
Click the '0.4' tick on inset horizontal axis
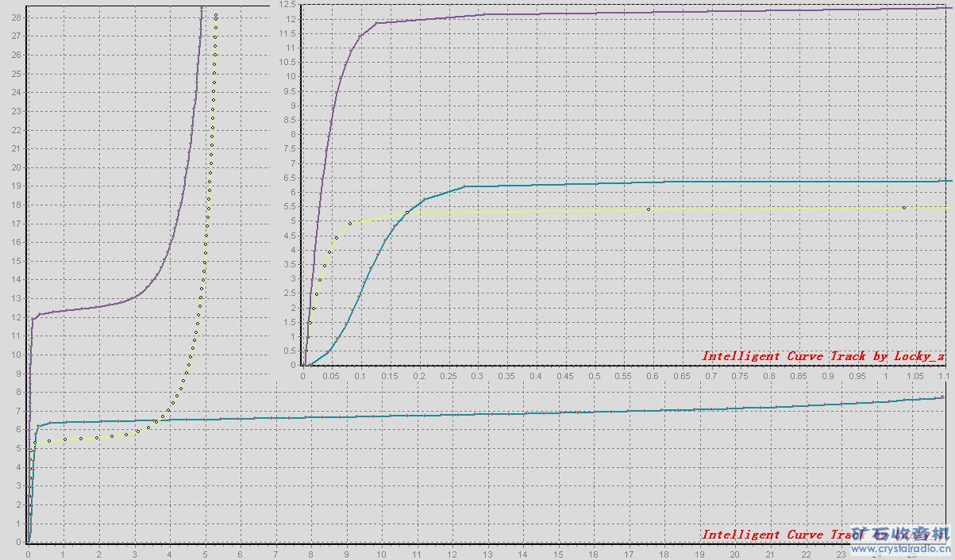tap(536, 375)
